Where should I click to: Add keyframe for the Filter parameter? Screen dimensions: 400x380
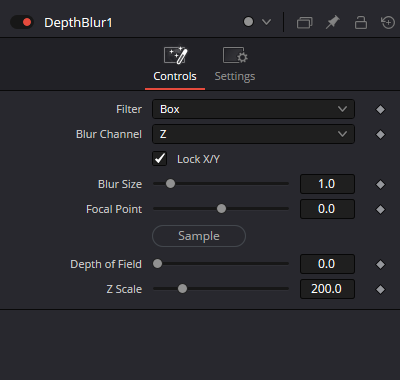tap(380, 109)
